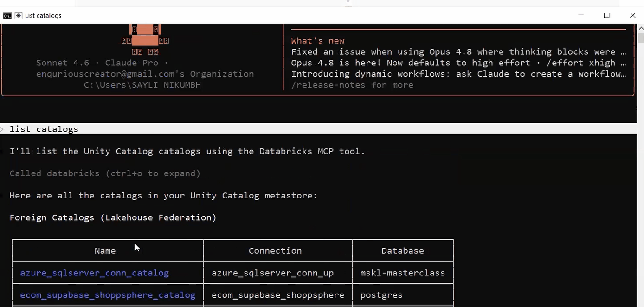The image size is (644, 307).
Task: Click the enquriouscreator@gmail.com Organization text
Action: [x=145, y=74]
